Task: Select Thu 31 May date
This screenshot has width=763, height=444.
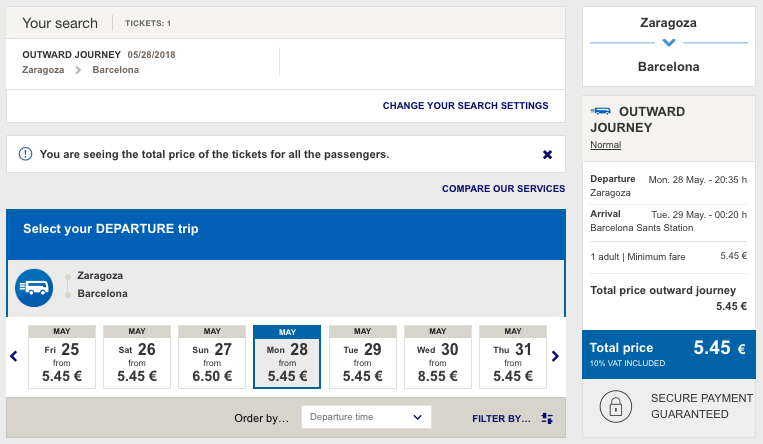Action: pyautogui.click(x=513, y=357)
